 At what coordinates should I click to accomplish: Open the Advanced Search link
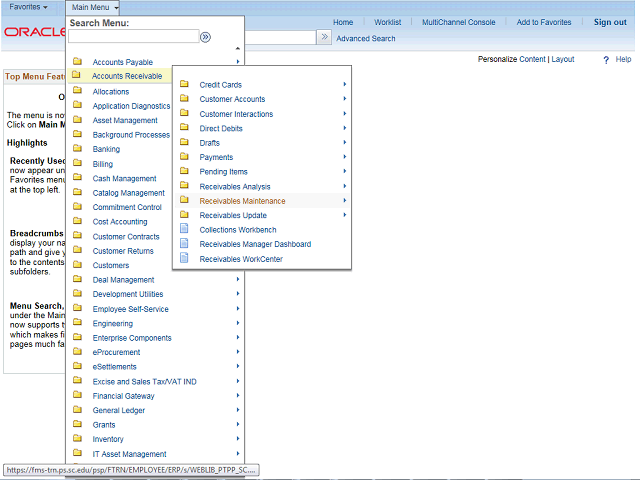click(365, 39)
